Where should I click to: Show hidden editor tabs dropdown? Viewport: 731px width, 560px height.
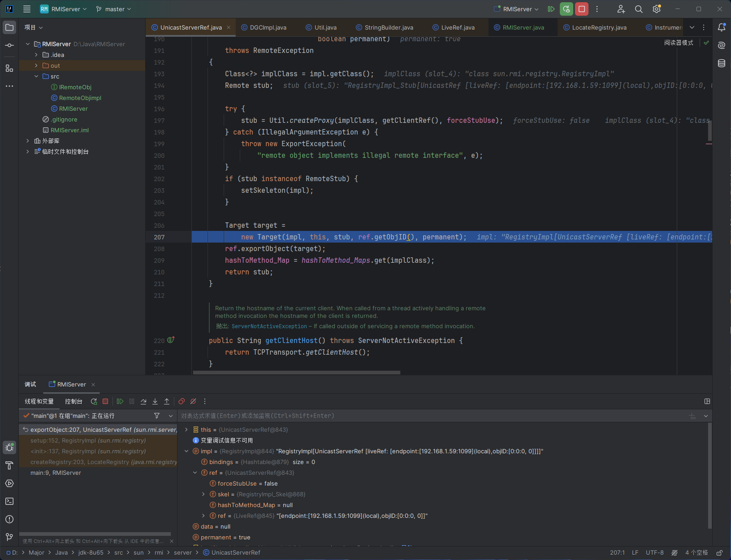coord(692,27)
